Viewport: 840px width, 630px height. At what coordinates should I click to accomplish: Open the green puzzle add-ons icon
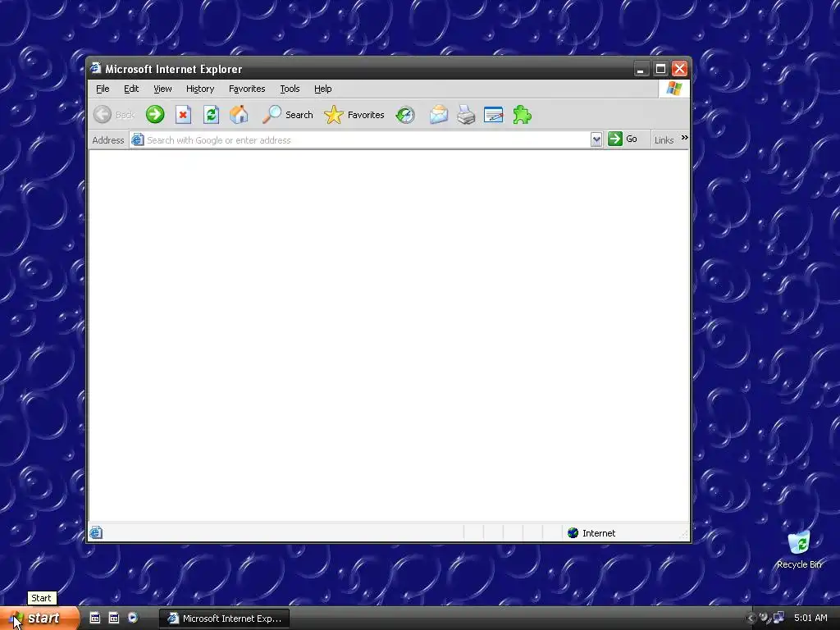coord(522,115)
